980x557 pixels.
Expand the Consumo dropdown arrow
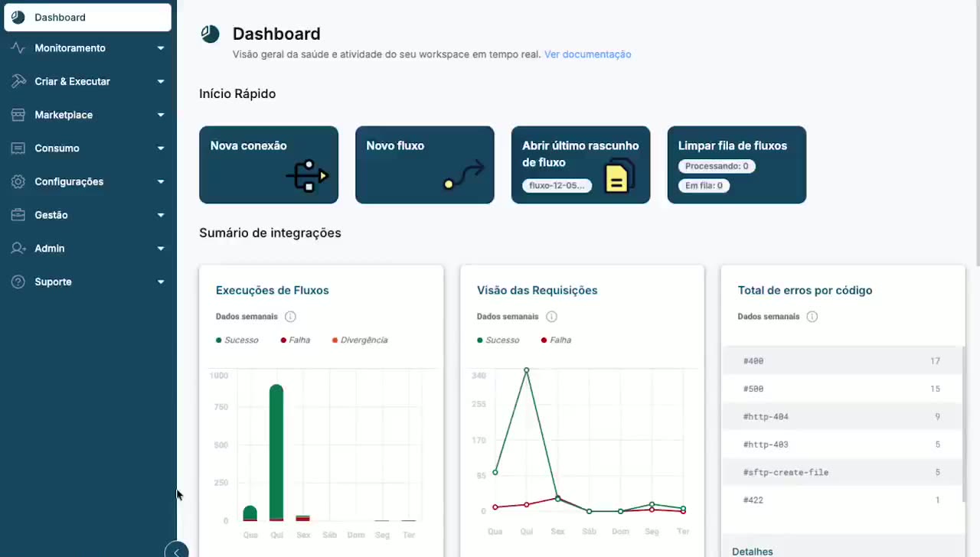coord(161,148)
